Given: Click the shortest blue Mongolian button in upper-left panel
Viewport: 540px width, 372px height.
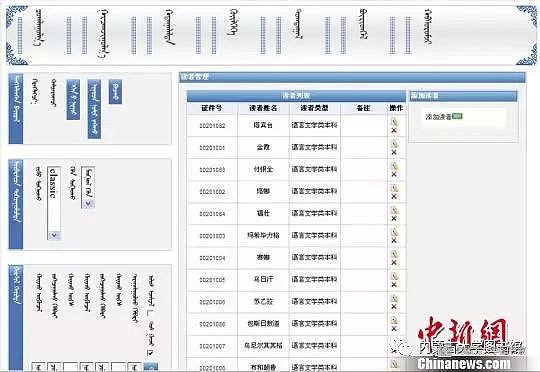Looking at the screenshot, I should 115,92.
